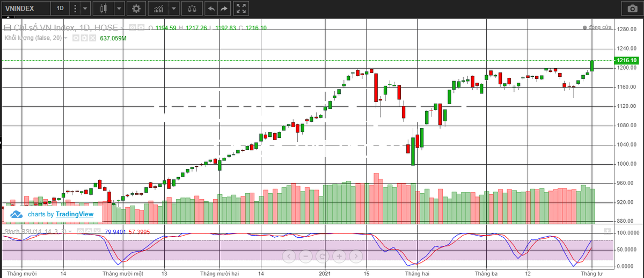Open the Stoch RSI indicator dropdown arrow

click(x=70, y=231)
